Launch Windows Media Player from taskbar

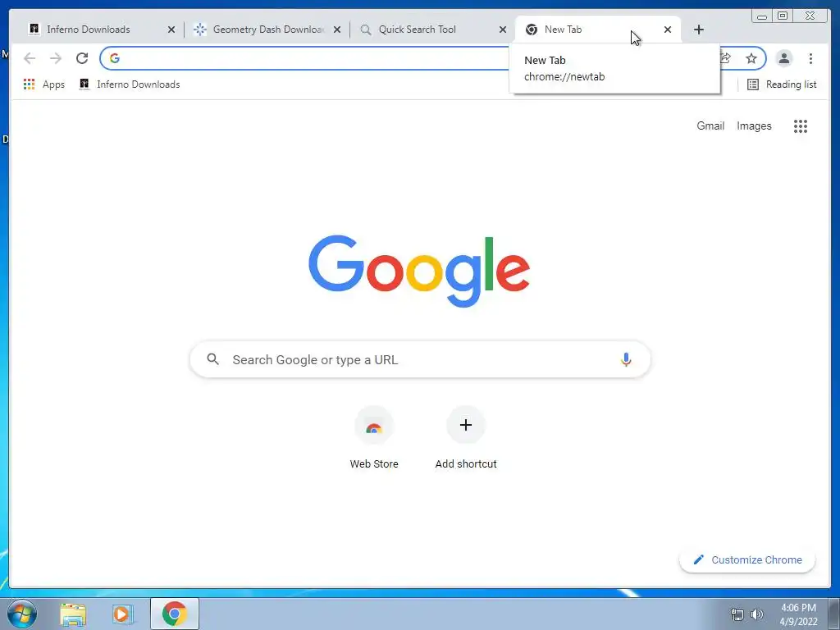click(x=122, y=614)
